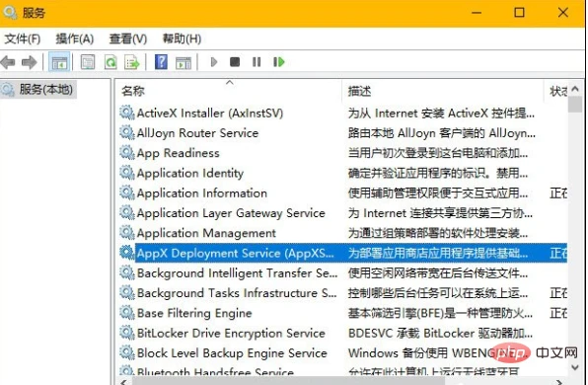Click the Start service play icon
This screenshot has height=385, width=588.
[x=214, y=62]
